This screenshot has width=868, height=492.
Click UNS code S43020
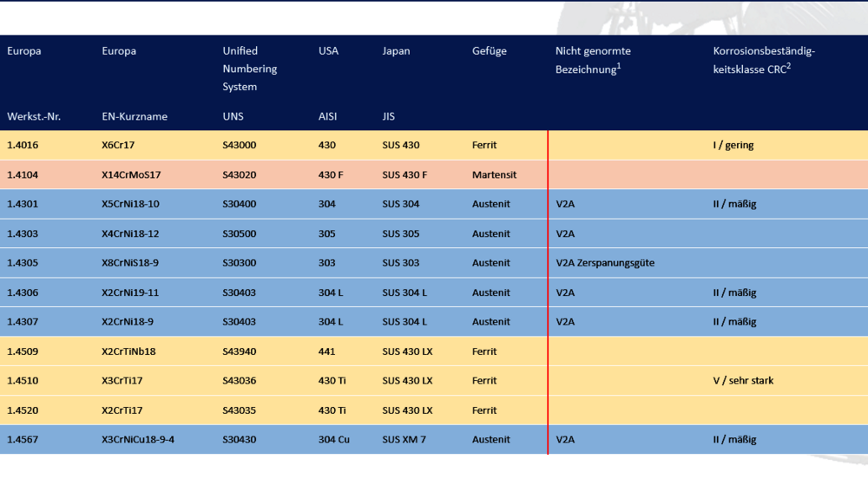[240, 175]
